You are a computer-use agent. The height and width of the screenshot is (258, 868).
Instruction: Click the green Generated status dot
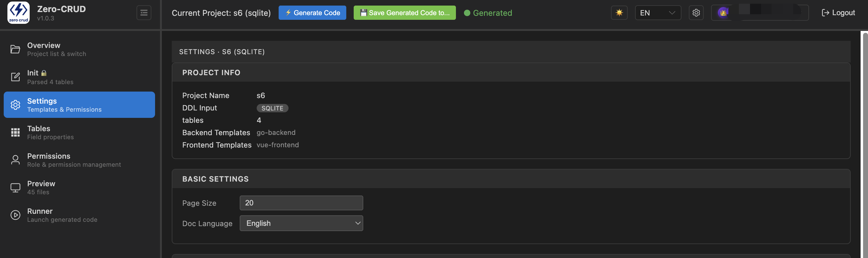tap(467, 13)
